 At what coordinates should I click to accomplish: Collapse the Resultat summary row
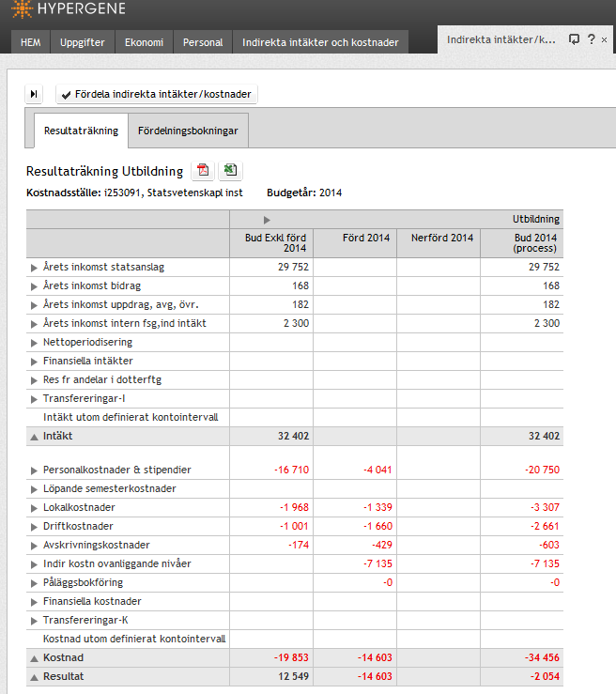click(34, 677)
